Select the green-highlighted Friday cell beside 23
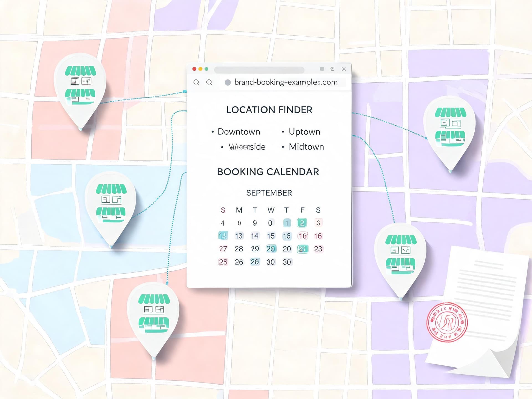This screenshot has height=399, width=532. pyautogui.click(x=302, y=249)
